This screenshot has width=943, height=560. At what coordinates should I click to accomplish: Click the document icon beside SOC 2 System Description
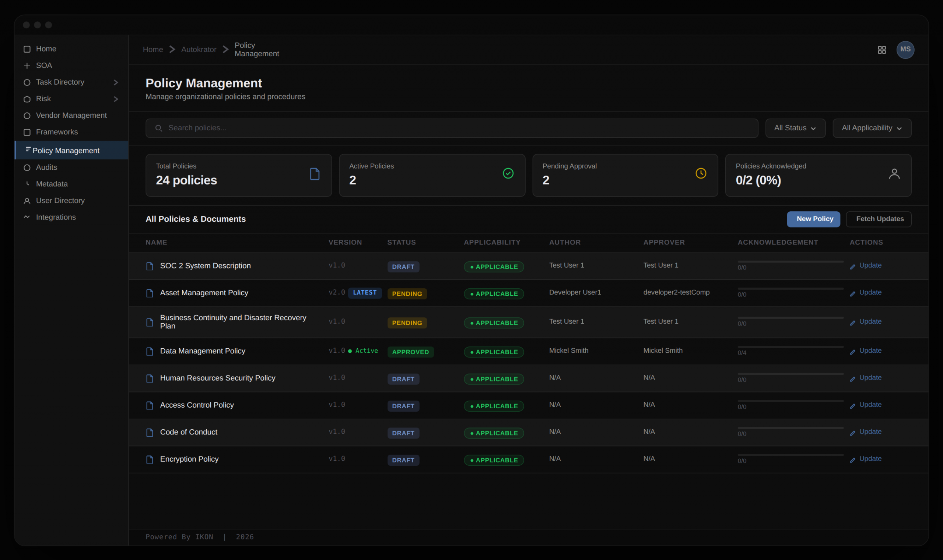click(x=150, y=266)
